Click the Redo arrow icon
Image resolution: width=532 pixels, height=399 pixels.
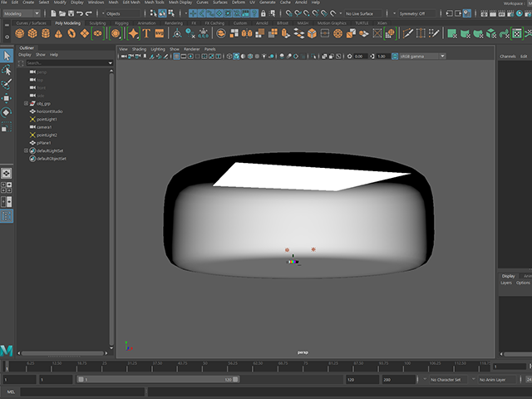tap(89, 13)
